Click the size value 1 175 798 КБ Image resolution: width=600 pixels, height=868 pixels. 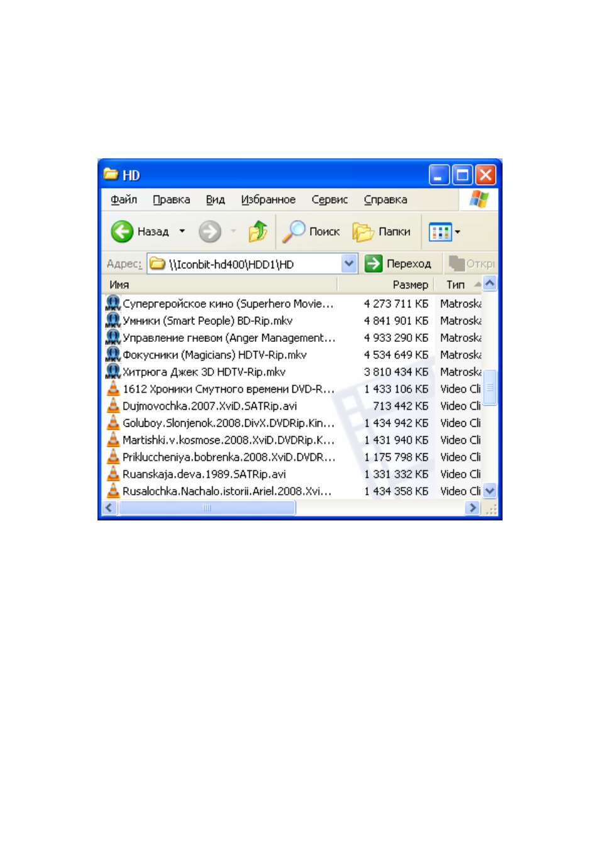tap(396, 456)
